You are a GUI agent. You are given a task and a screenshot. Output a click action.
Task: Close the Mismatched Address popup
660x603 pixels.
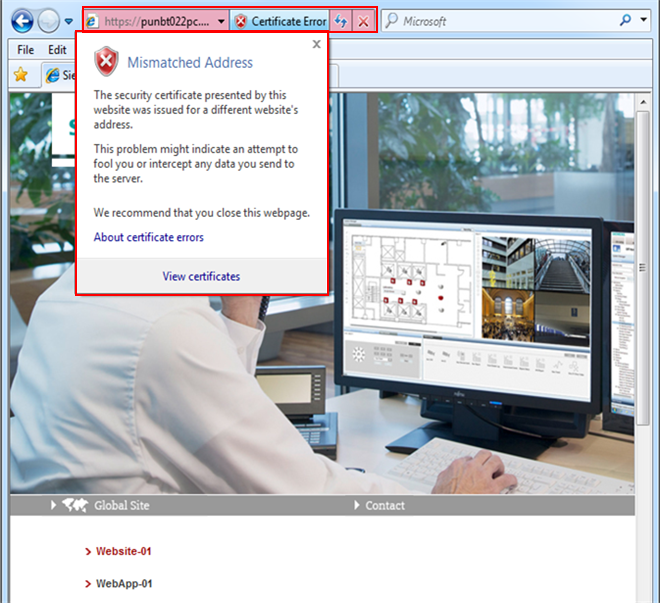316,44
